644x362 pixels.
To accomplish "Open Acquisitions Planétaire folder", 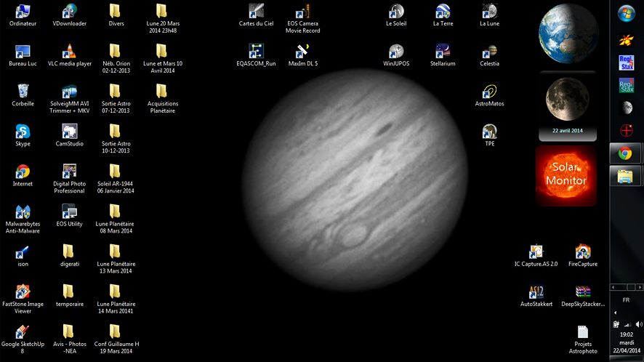I will (x=163, y=99).
